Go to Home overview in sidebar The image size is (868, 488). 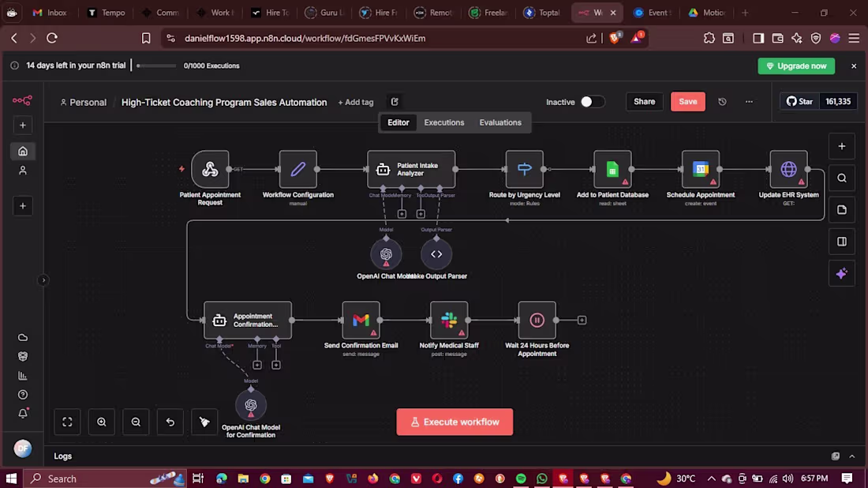click(23, 152)
